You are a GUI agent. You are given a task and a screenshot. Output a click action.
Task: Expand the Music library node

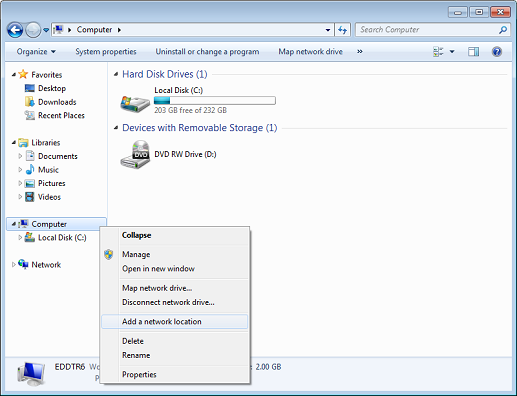(x=20, y=170)
